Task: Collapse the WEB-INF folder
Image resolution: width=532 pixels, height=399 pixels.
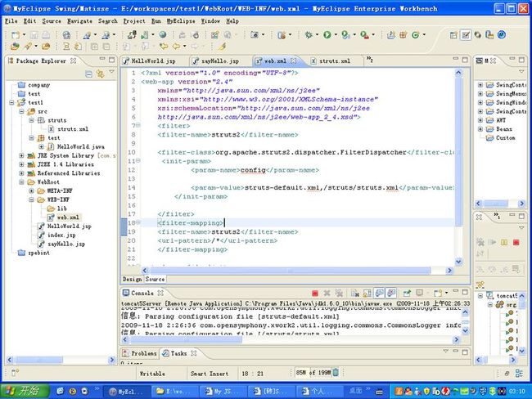Action: click(31, 199)
